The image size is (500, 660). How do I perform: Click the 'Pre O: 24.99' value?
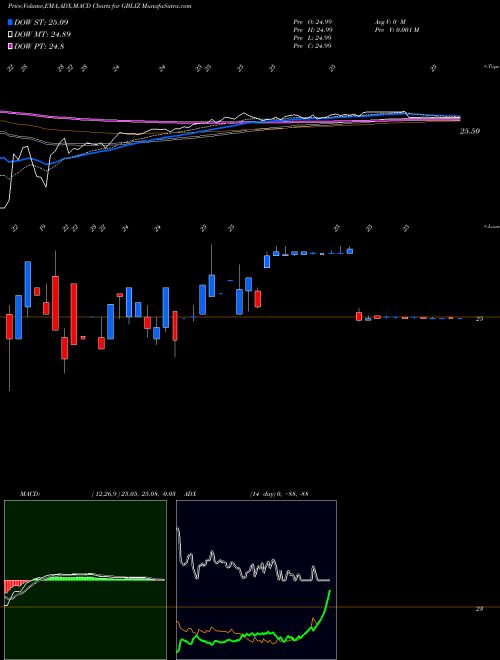tap(314, 22)
